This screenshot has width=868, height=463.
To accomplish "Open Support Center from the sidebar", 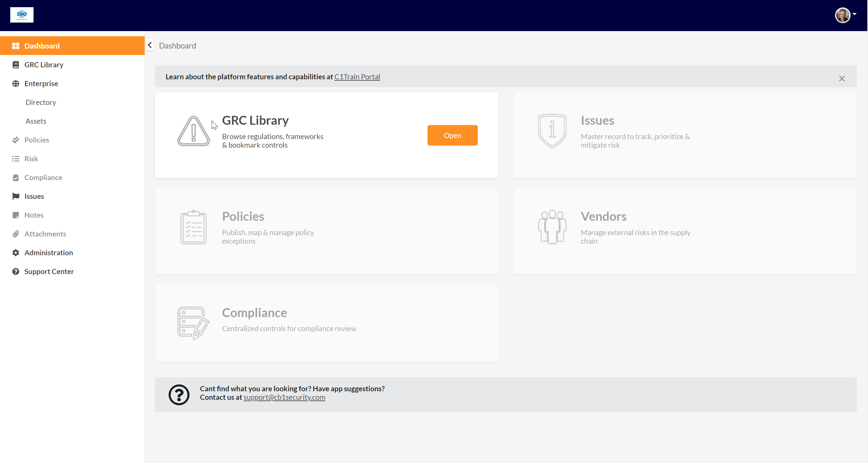I will click(49, 271).
